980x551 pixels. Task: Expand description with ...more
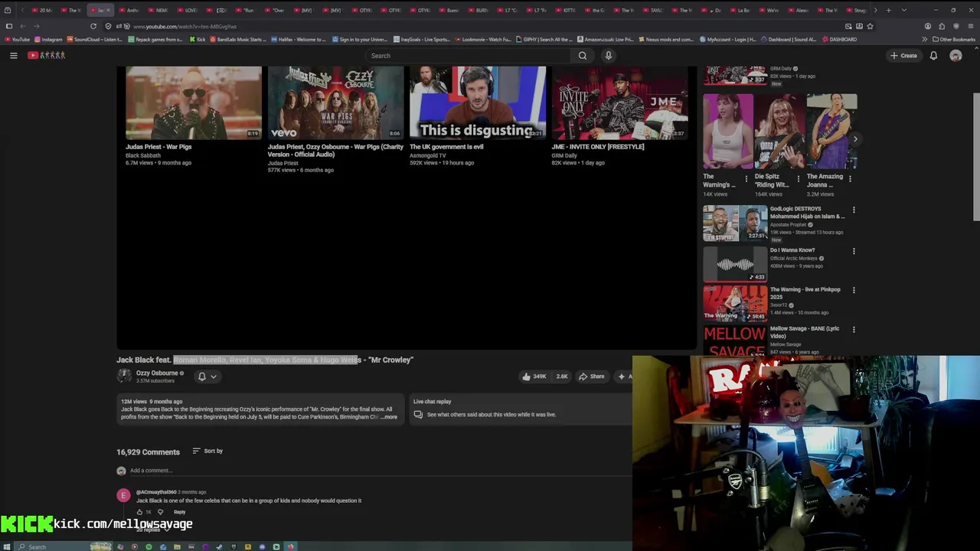pos(390,417)
